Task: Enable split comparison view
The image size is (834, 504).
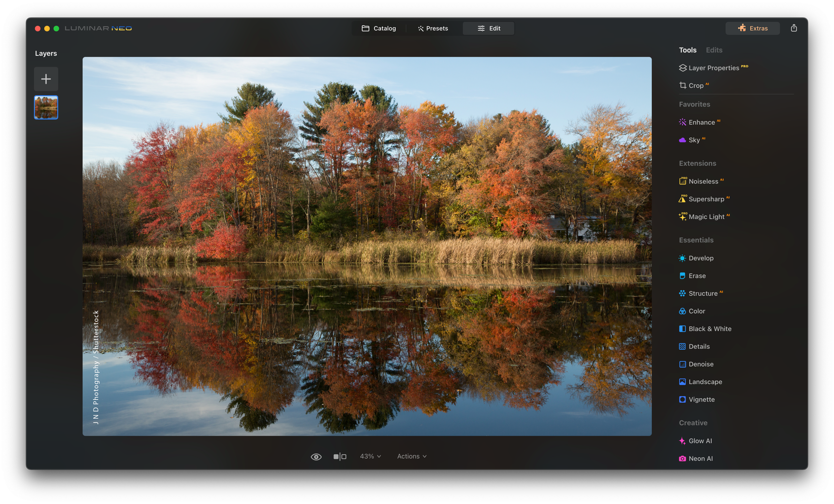Action: point(340,456)
